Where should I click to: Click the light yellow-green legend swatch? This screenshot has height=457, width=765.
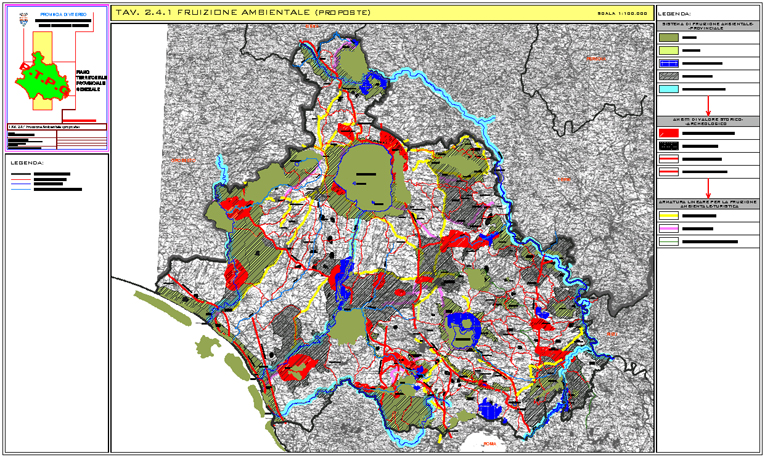coord(669,50)
